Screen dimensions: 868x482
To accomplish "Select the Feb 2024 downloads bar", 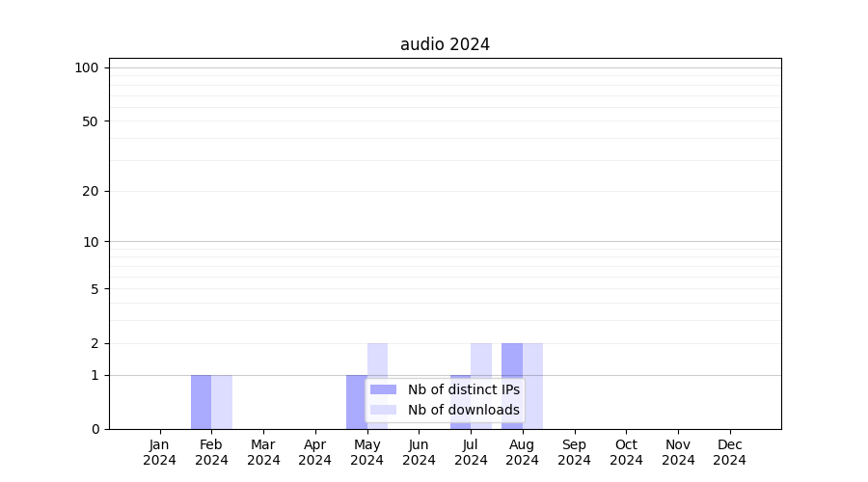I will pyautogui.click(x=222, y=402).
